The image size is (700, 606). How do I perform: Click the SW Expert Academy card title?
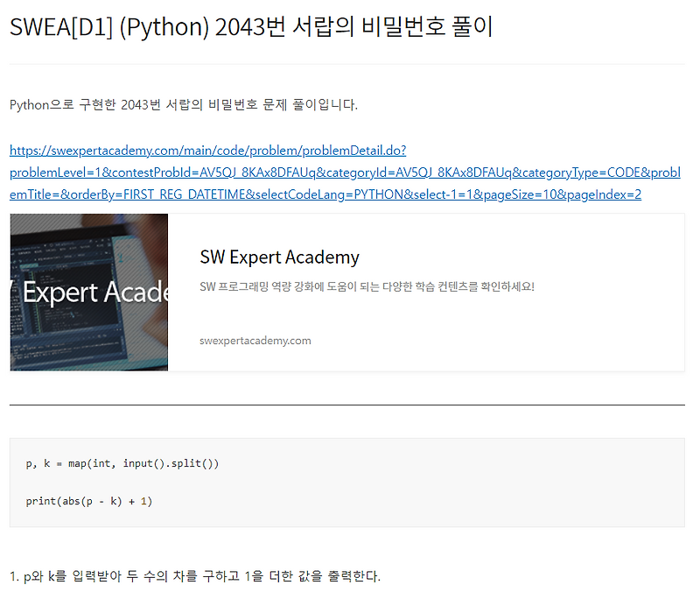(x=278, y=257)
